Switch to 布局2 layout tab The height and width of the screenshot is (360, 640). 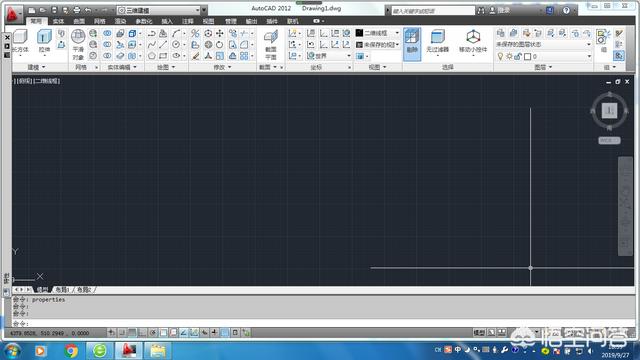(84, 290)
